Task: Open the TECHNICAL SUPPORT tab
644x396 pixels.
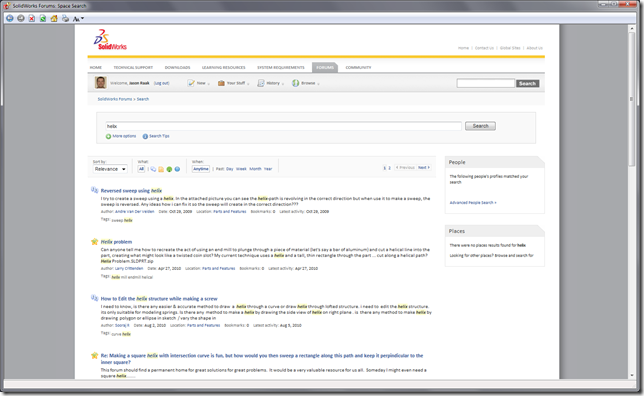Action: (133, 67)
